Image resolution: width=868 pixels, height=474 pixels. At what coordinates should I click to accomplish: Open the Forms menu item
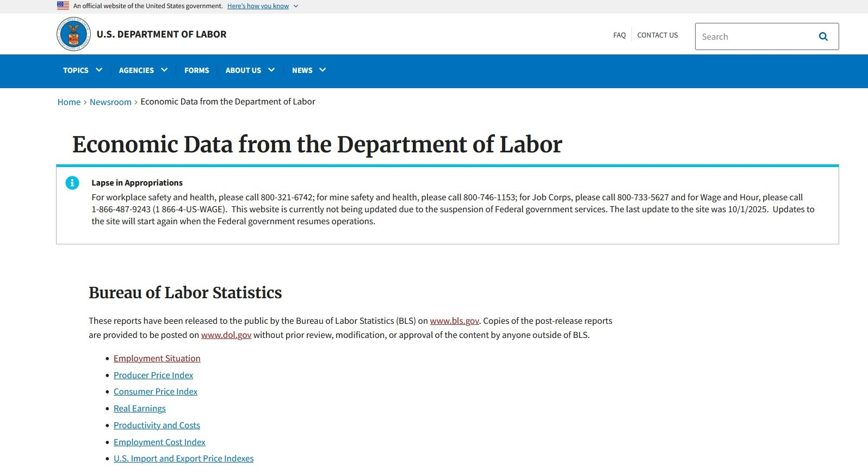click(x=196, y=70)
